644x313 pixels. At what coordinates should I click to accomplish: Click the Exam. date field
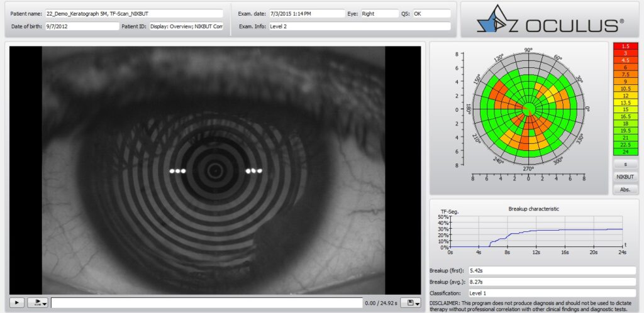tap(306, 13)
